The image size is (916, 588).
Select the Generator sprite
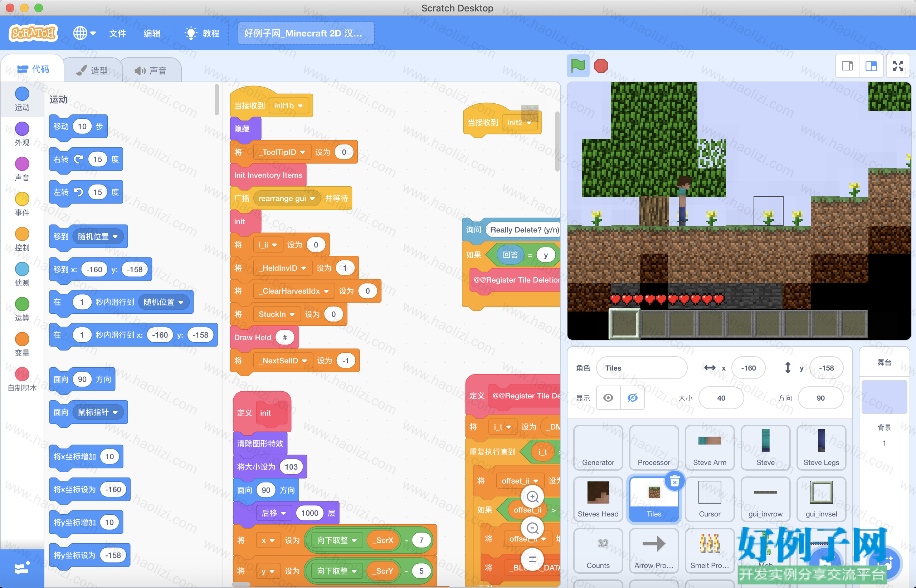(x=598, y=447)
